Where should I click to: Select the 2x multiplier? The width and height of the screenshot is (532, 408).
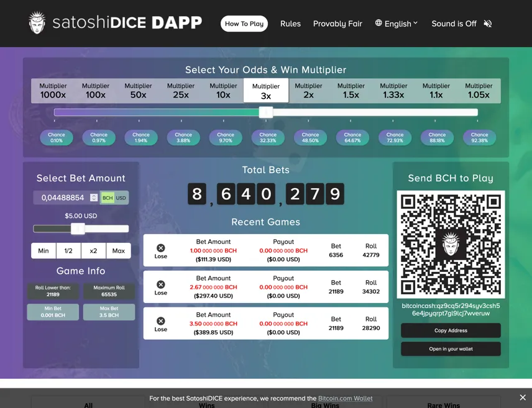tap(308, 91)
